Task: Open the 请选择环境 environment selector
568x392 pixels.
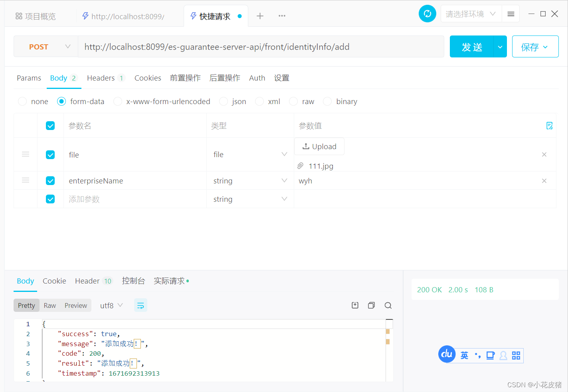Action: pyautogui.click(x=471, y=14)
